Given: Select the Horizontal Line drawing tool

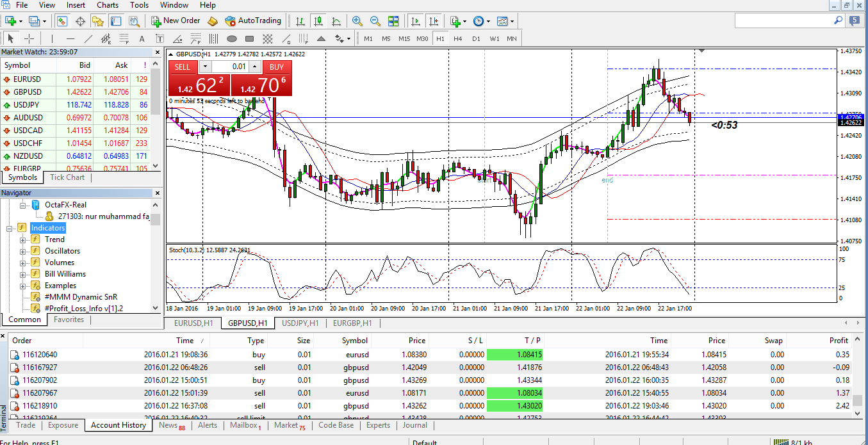Looking at the screenshot, I should coord(70,38).
